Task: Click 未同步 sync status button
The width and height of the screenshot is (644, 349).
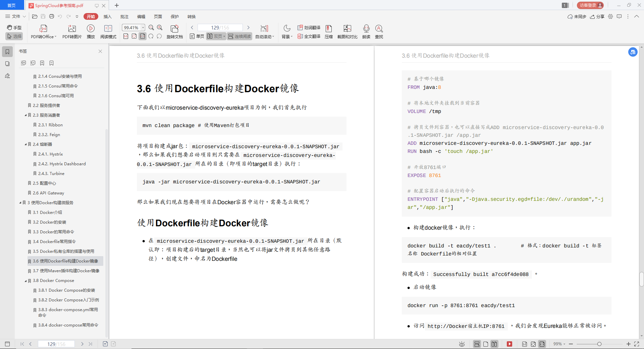Action: (577, 16)
